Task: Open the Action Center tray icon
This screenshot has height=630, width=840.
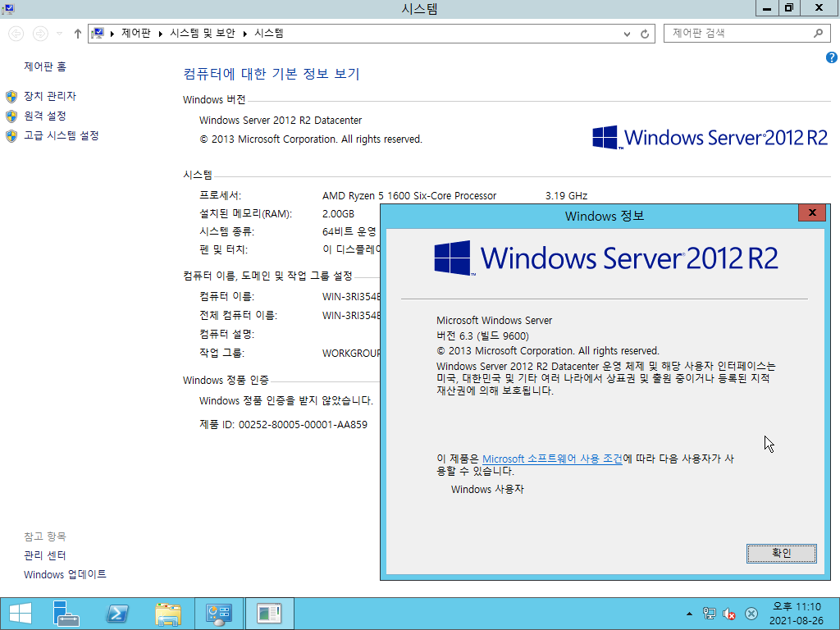Action: point(751,614)
